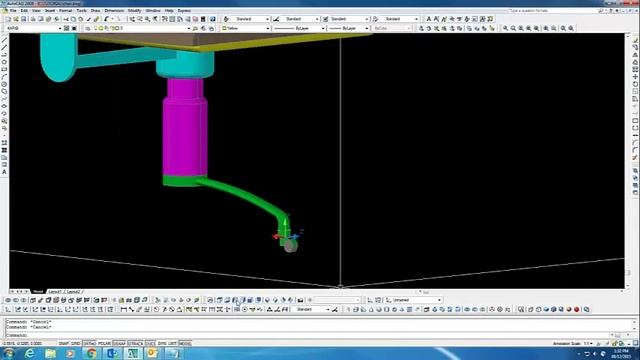Toggle GRID display in status bar
Image resolution: width=640 pixels, height=360 pixels.
coord(76,344)
